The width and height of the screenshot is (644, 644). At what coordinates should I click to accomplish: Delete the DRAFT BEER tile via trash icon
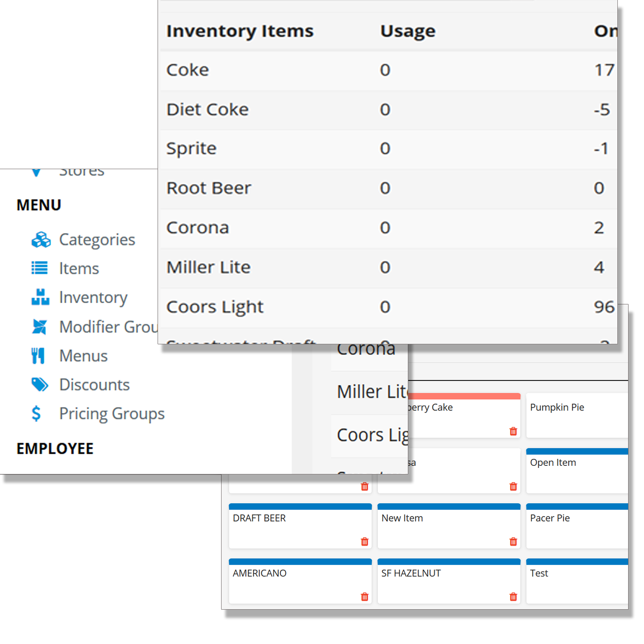(x=365, y=541)
